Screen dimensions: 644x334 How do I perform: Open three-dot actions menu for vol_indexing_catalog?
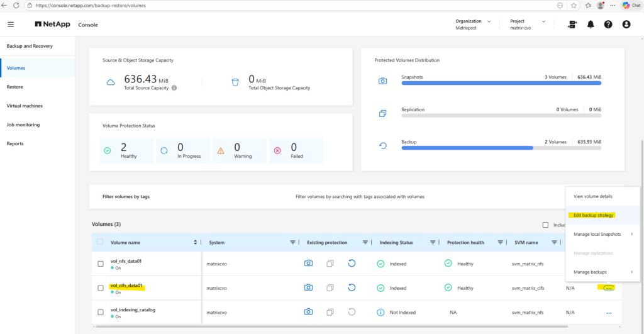click(608, 312)
